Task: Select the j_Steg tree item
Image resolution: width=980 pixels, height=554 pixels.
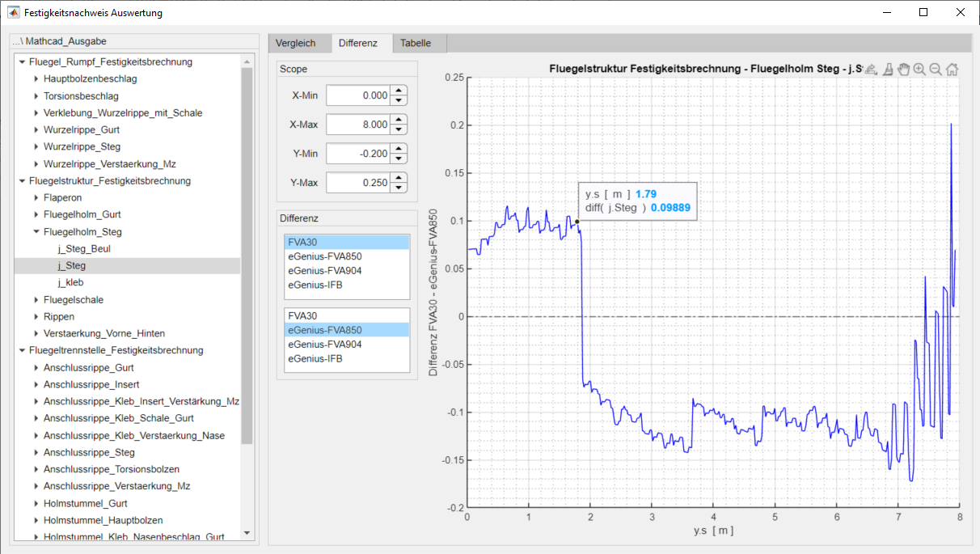Action: 72,266
